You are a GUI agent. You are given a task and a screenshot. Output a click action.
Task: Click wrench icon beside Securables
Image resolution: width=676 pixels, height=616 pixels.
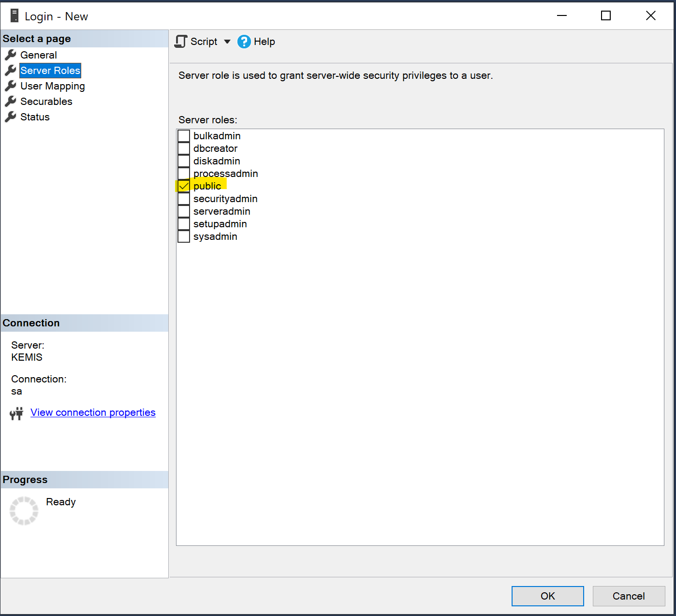(11, 102)
